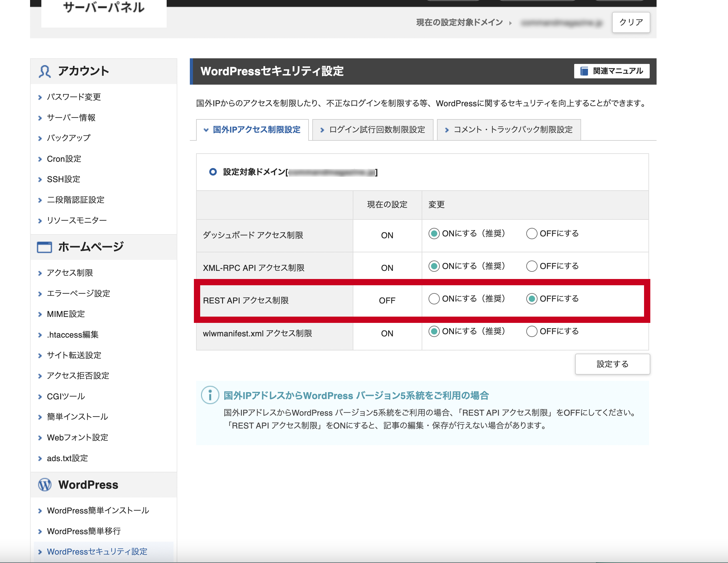Click chevron on コメント・トラックバック制限設定 tab
728x563 pixels.
tap(447, 130)
